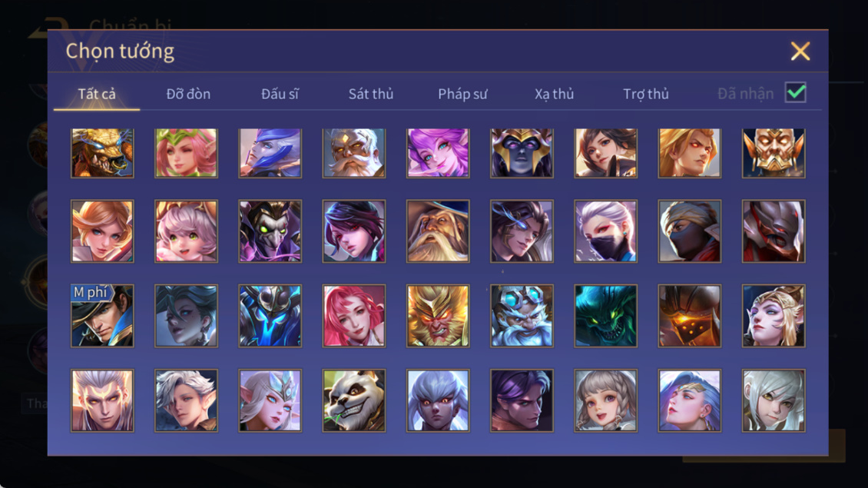Choose the purple-haired girl hero portrait
The width and height of the screenshot is (868, 488).
(437, 153)
